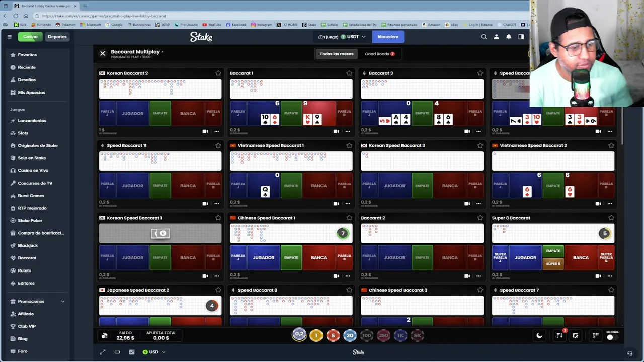
Task: Open more options for Baccarat 3
Action: [x=478, y=131]
